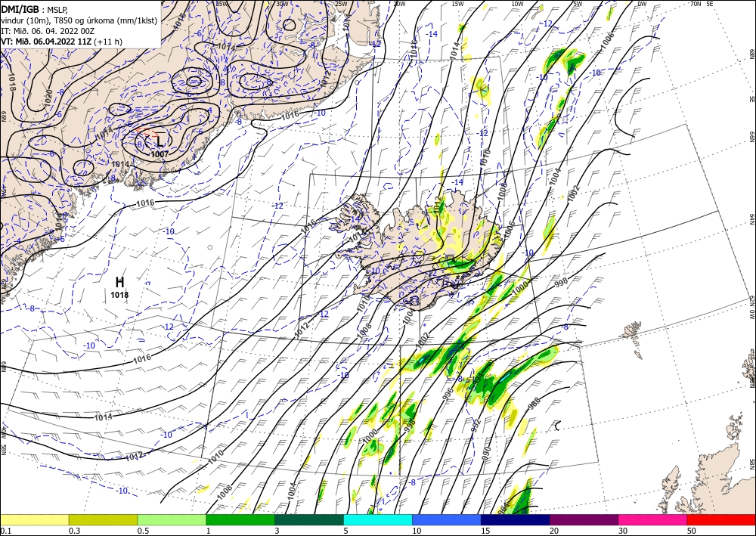
Task: Click the 30W longitude label
Action: point(282,3)
